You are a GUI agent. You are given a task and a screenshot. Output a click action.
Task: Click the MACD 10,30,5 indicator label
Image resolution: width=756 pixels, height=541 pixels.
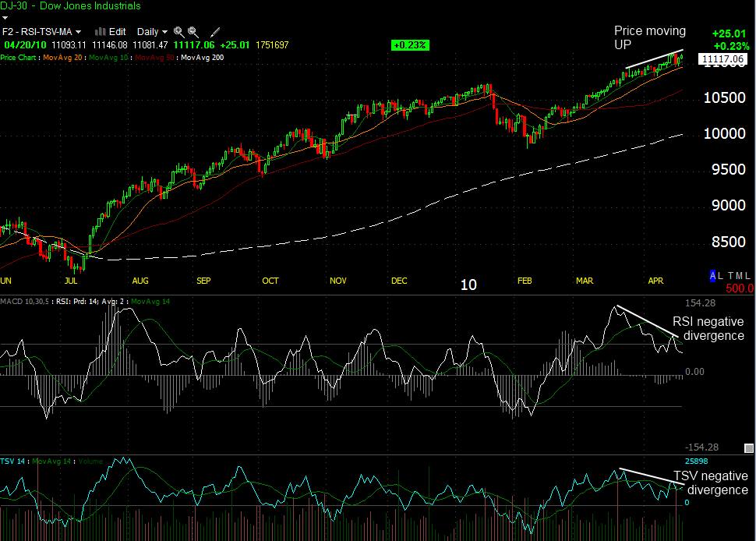point(24,302)
